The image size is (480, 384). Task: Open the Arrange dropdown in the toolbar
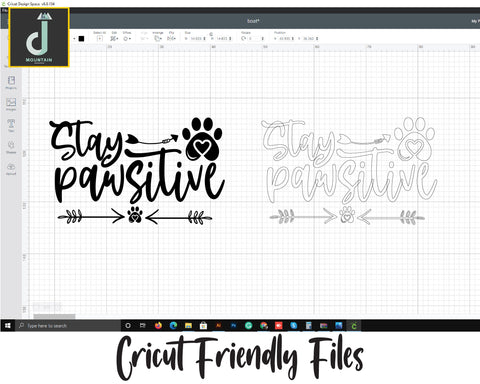tap(157, 38)
